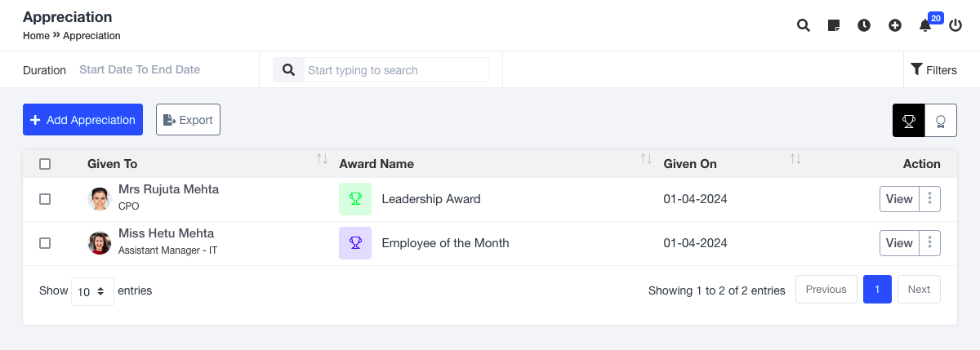Open the search icon in top header
Image resolution: width=980 pixels, height=350 pixels.
(803, 25)
